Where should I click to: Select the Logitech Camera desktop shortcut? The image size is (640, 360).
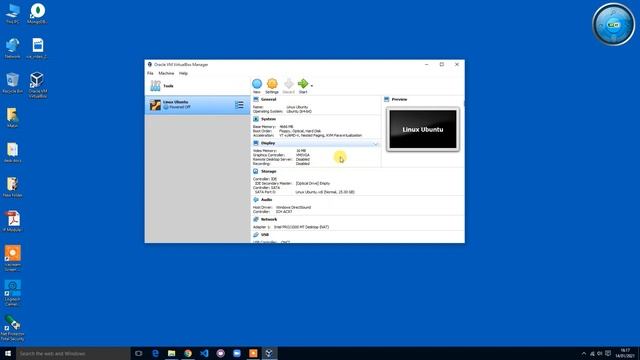12,293
